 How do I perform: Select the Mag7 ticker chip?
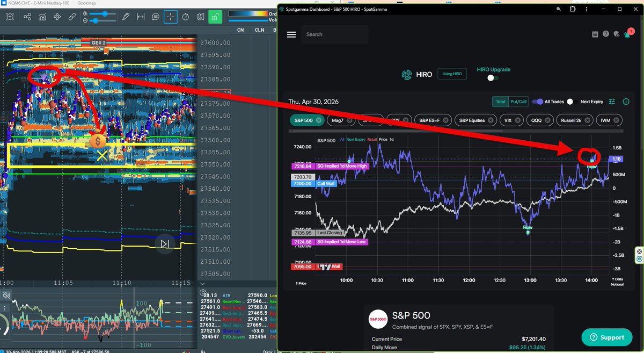(x=341, y=120)
